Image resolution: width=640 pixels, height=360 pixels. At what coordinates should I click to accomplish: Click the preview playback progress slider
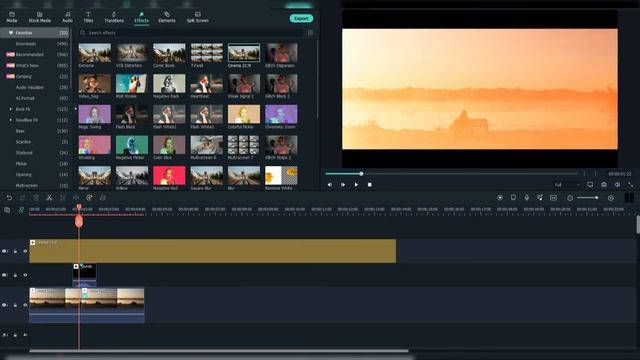pos(451,174)
